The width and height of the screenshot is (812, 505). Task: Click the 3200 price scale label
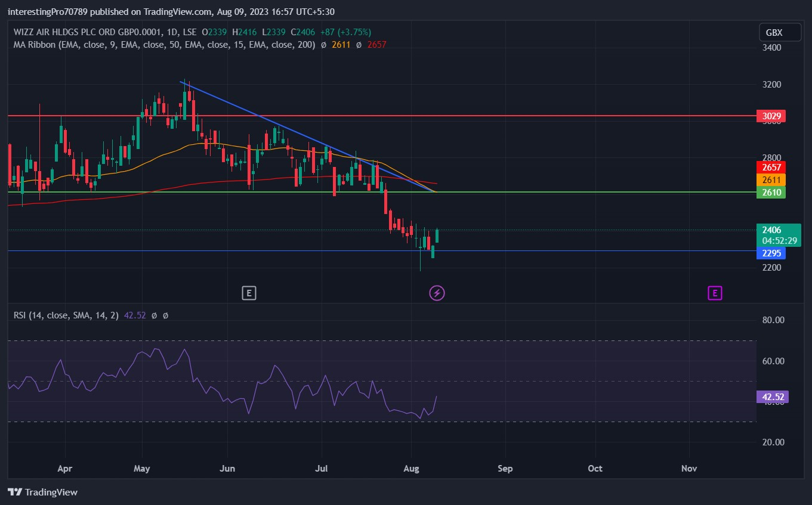tap(771, 85)
